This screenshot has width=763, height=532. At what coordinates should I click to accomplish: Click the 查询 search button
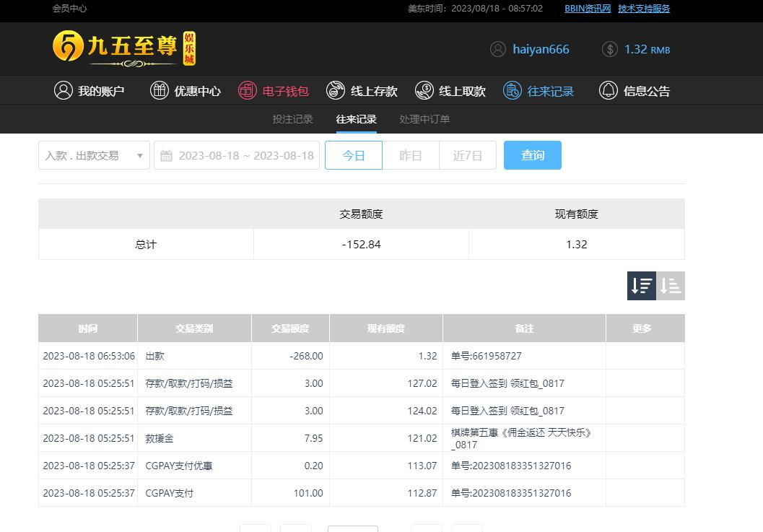(x=532, y=155)
